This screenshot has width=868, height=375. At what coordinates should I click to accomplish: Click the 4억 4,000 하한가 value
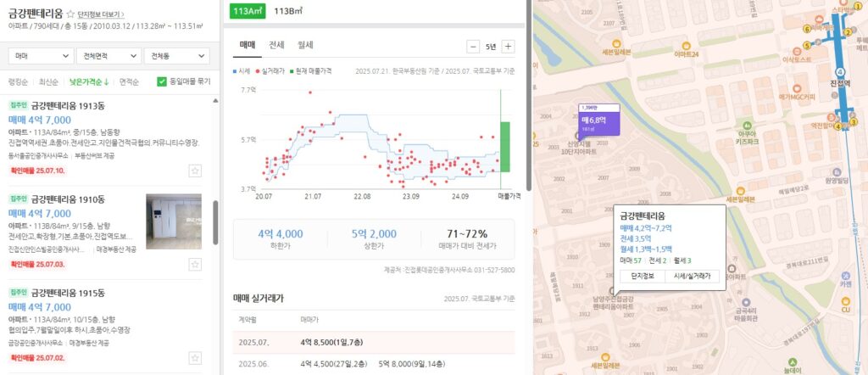click(x=280, y=234)
